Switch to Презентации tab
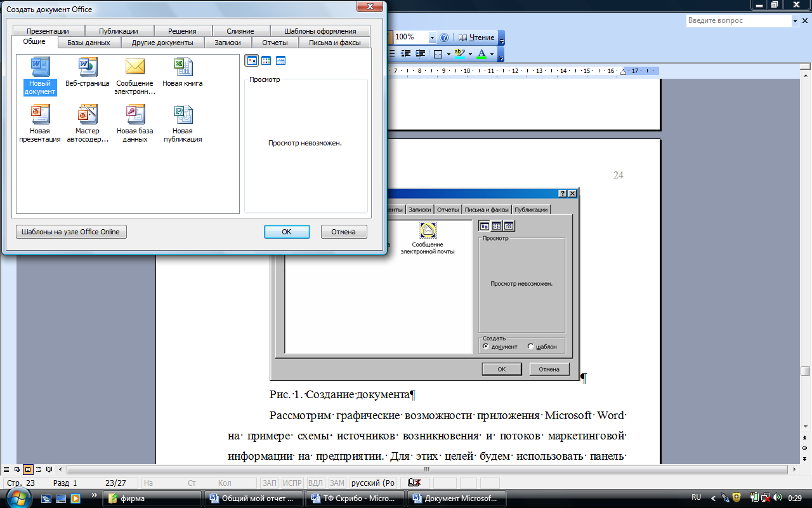Screen dimensions: 812x508 point(48,31)
